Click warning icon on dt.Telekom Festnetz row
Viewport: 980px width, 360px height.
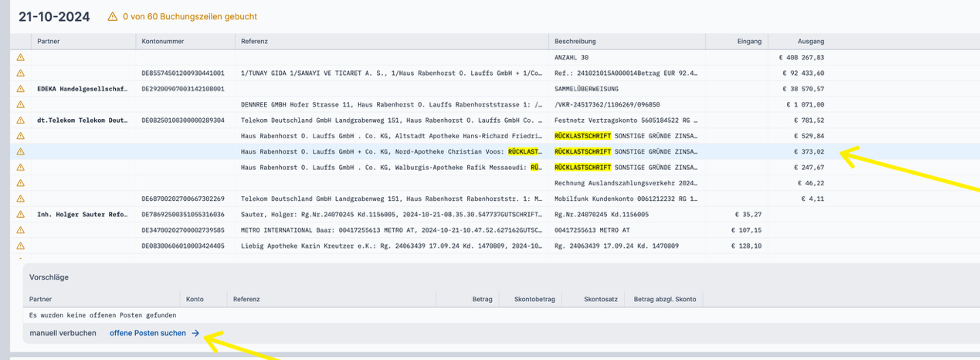21,121
